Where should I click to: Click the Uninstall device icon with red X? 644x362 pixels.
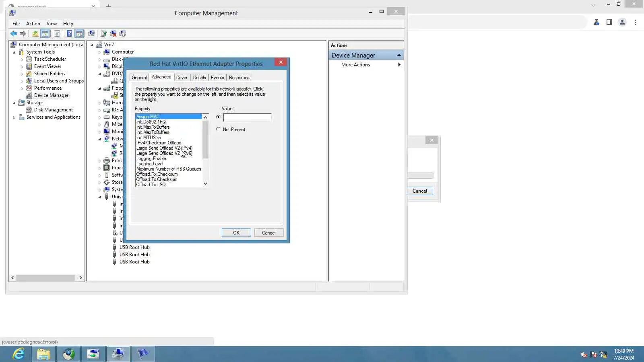(113, 34)
